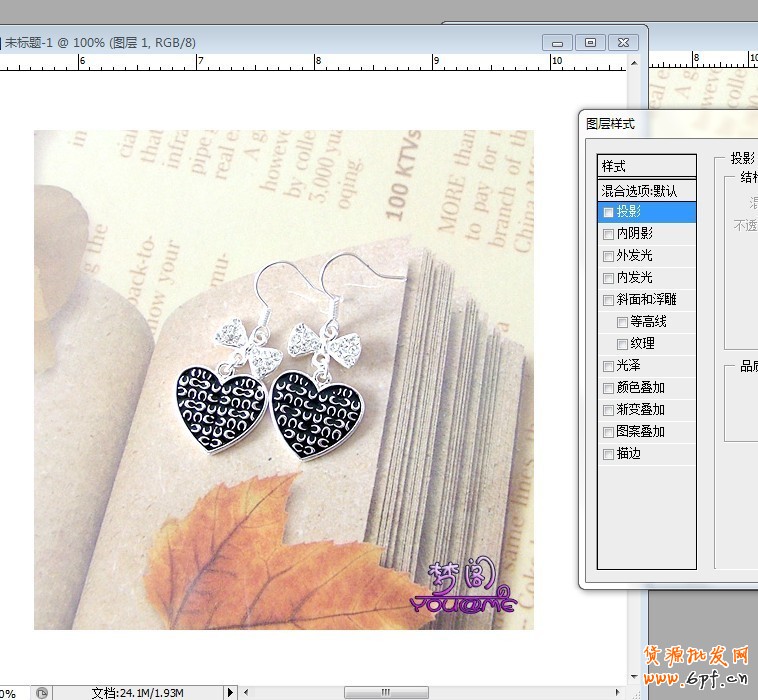Select the 斜面和浮雕 style label
Image resolution: width=758 pixels, height=700 pixels.
(646, 299)
